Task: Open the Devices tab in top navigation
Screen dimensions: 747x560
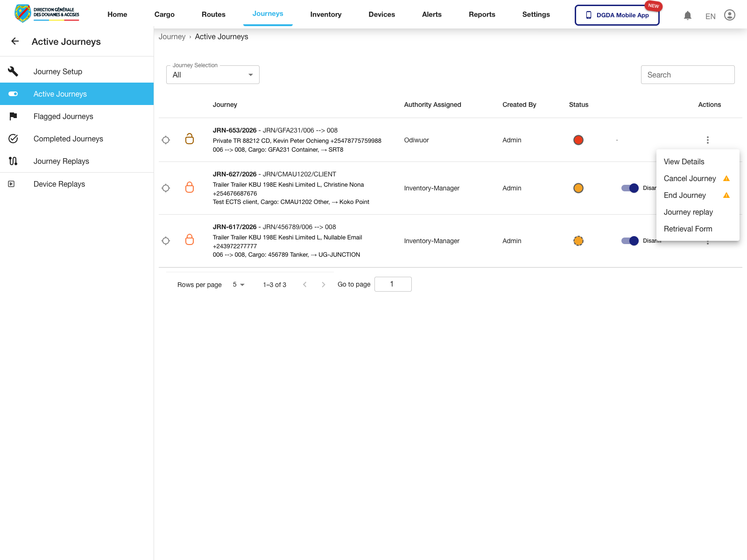Action: [x=381, y=14]
